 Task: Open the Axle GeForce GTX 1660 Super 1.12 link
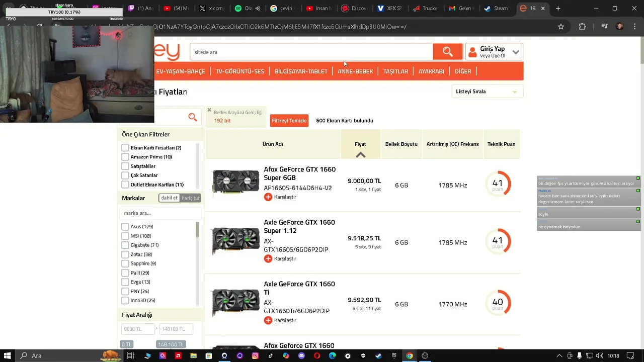[299, 226]
